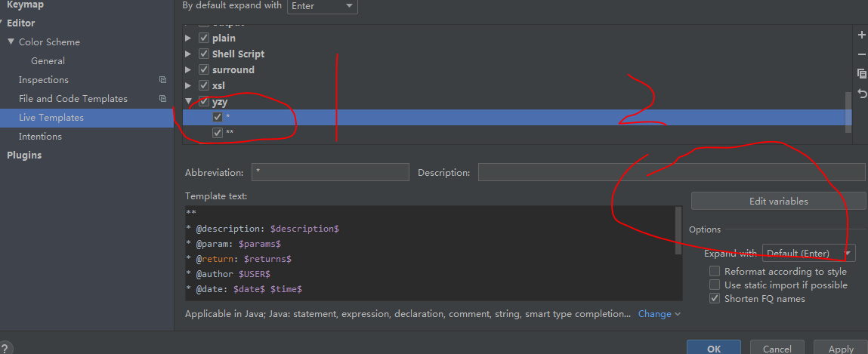Duplicate the selected template icon
This screenshot has height=354, width=868.
tap(861, 73)
